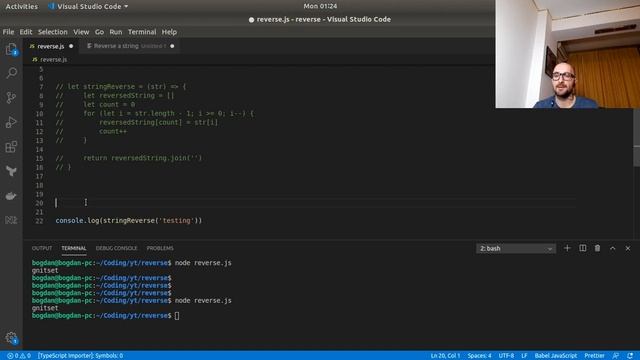Viewport: 640px width, 360px height.
Task: Change line ending via 'LF' status item
Action: pyautogui.click(x=524, y=356)
